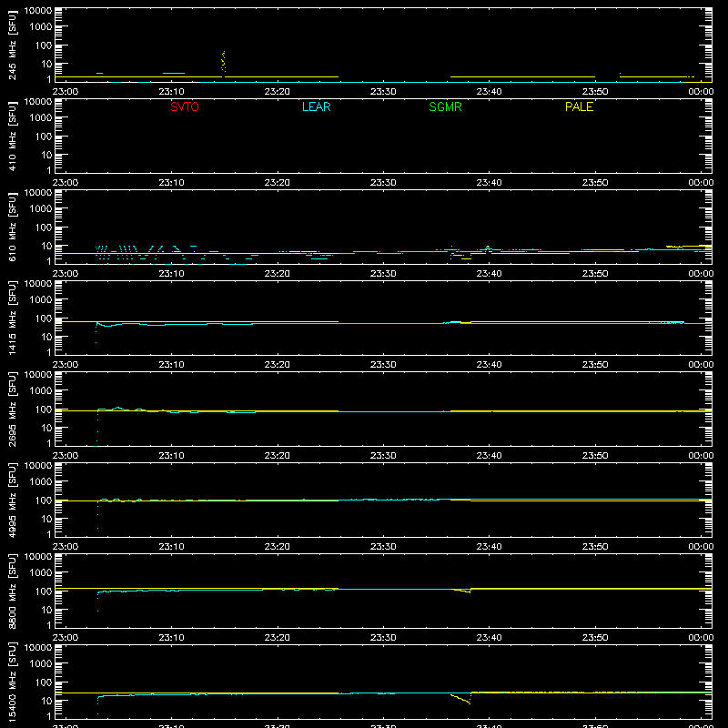Click 23:40 label under the 245 MHz plot
Screen dimensions: 728x728
coord(489,92)
